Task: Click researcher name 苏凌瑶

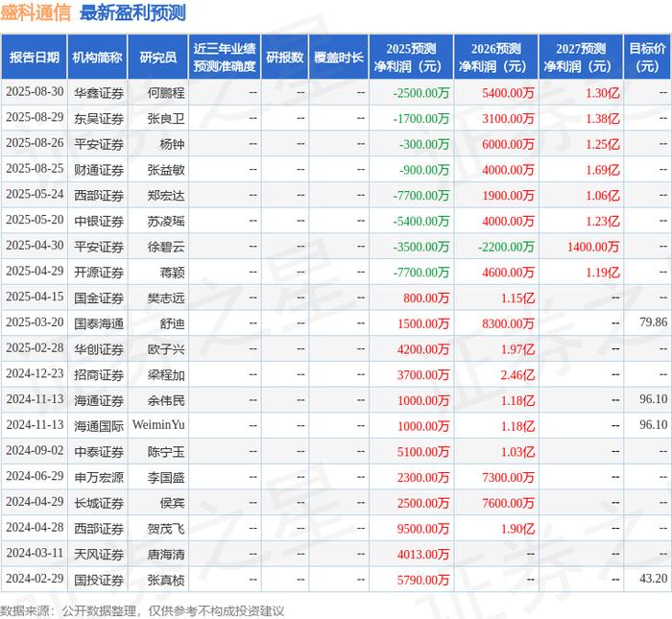Action: tap(166, 221)
